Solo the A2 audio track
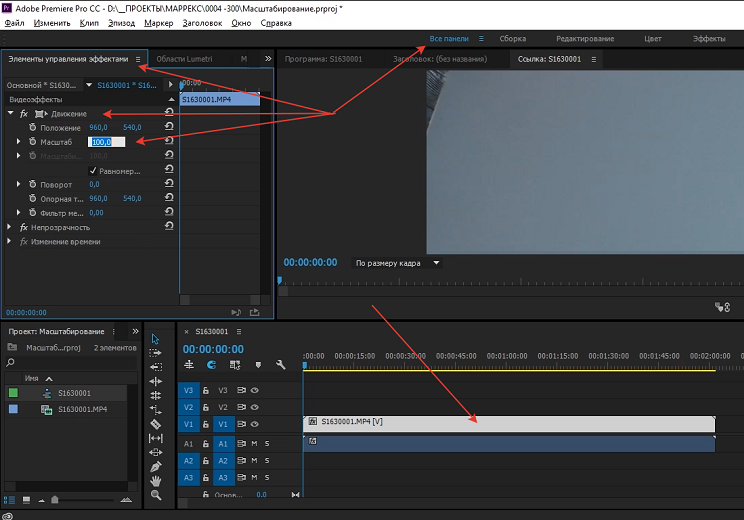 (267, 461)
